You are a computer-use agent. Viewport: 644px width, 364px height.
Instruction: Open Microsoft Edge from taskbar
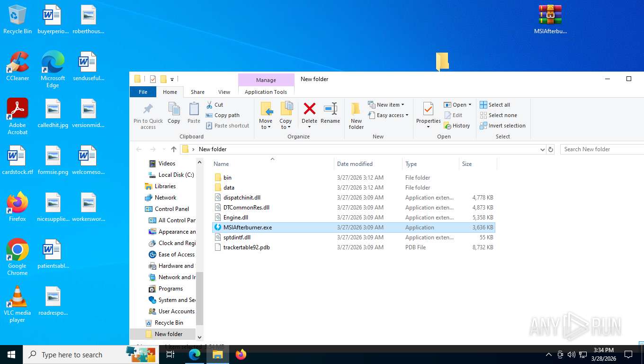[194, 355]
